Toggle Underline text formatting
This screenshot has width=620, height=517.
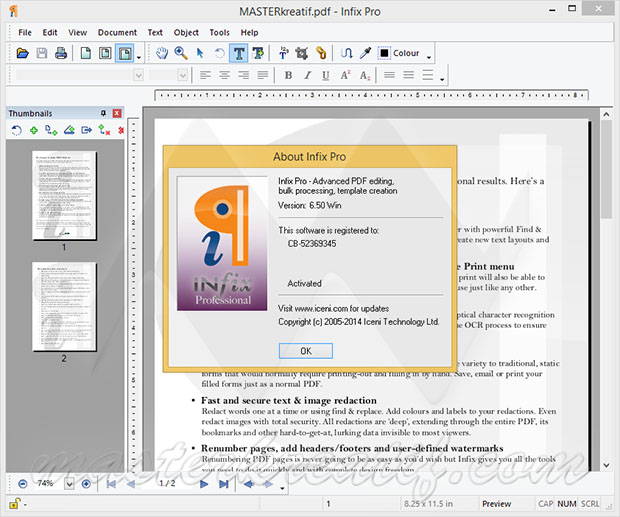(325, 75)
